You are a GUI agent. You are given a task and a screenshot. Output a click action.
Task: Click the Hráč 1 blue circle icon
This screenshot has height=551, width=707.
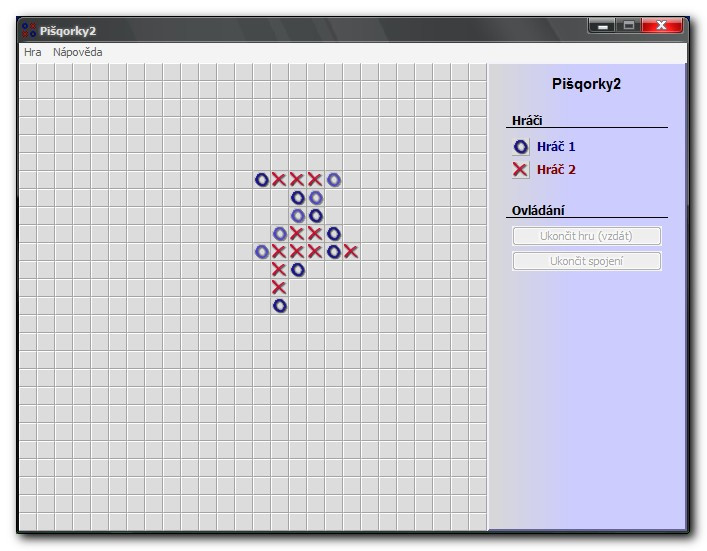521,147
